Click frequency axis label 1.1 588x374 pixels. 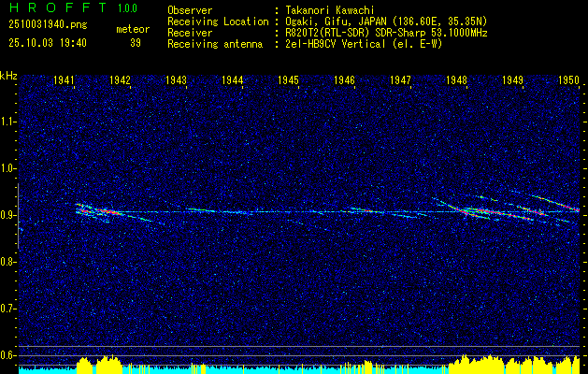point(7,122)
